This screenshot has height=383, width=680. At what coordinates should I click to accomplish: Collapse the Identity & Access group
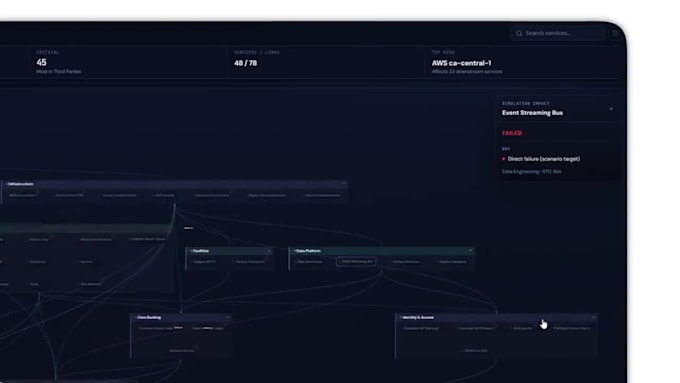point(593,318)
